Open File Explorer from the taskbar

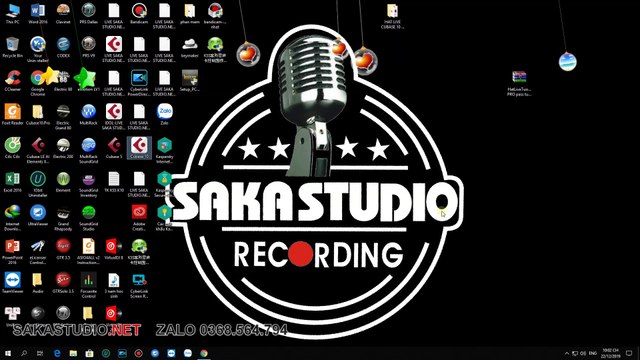pos(73,353)
